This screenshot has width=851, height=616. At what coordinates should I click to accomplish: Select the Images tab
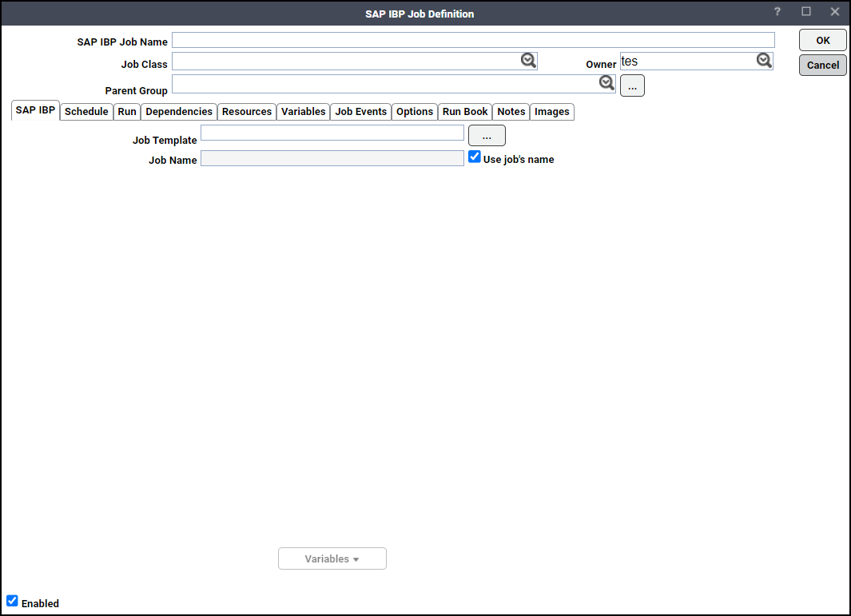pyautogui.click(x=552, y=112)
